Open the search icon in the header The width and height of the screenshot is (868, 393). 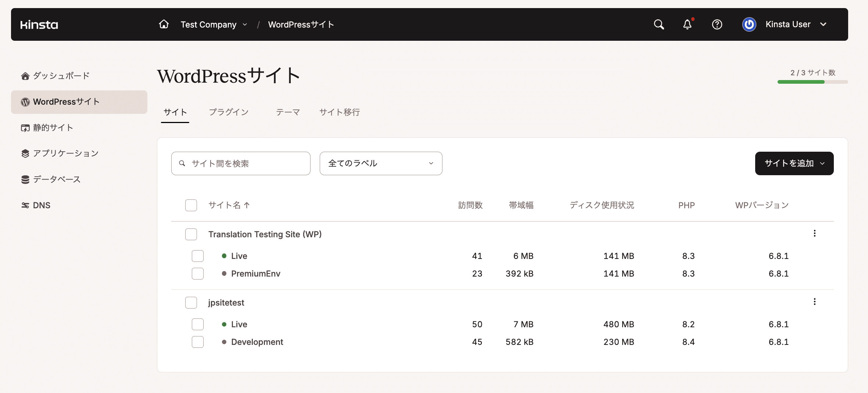click(659, 24)
